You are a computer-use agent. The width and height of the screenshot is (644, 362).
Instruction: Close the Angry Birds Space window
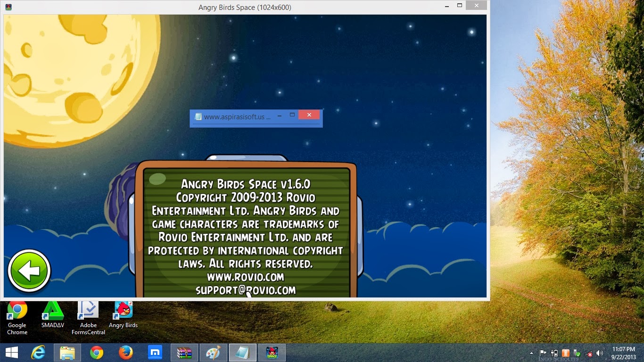[x=477, y=5]
